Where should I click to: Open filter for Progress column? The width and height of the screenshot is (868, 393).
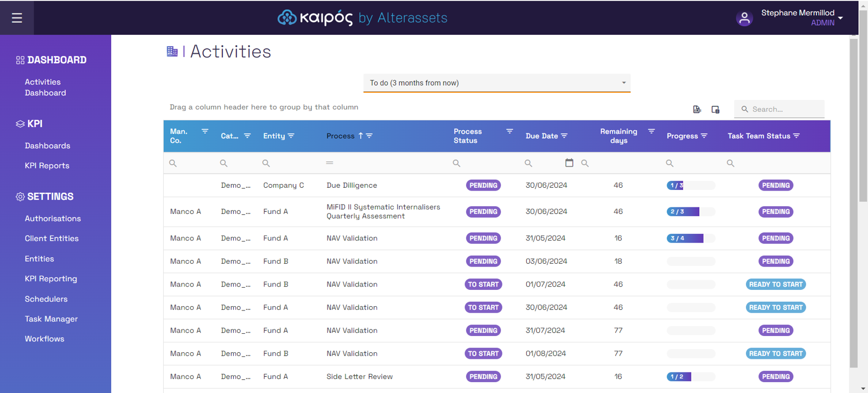(x=704, y=136)
